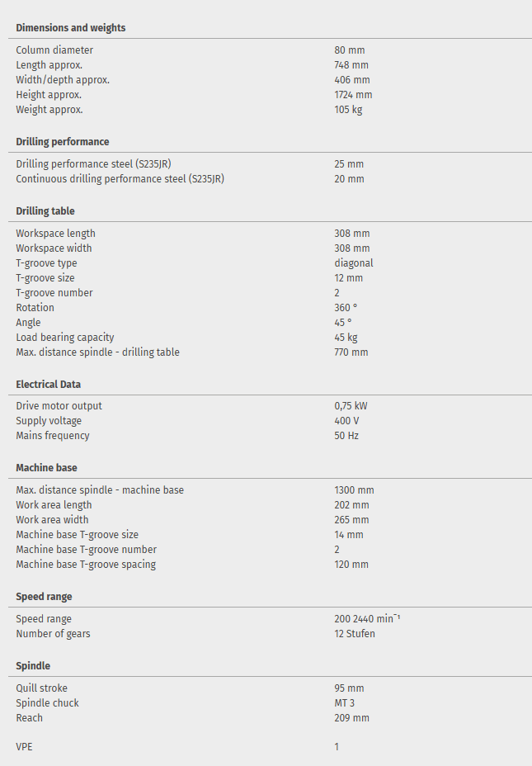Click the VPE label

pos(24,747)
